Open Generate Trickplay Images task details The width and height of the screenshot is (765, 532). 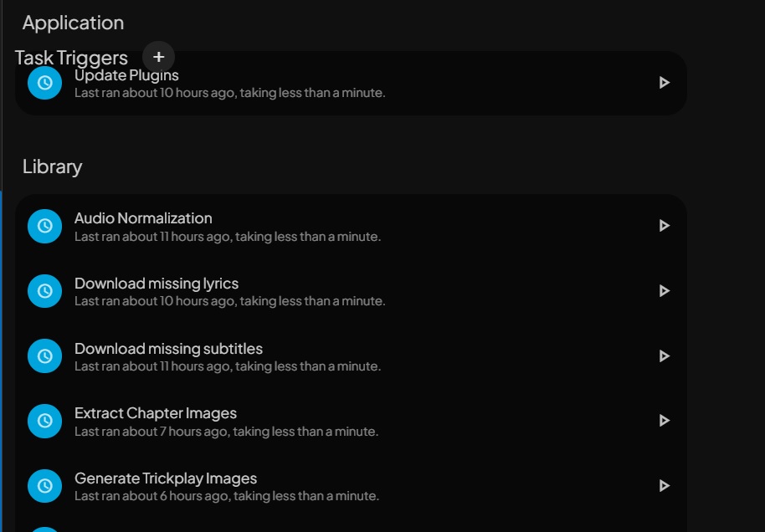166,478
